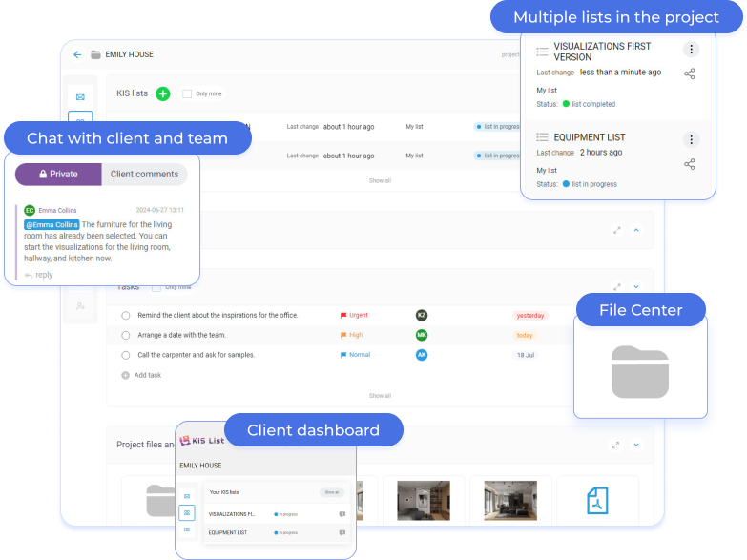Add a new KIS list with green plus
This screenshot has height=560, width=747.
click(163, 93)
